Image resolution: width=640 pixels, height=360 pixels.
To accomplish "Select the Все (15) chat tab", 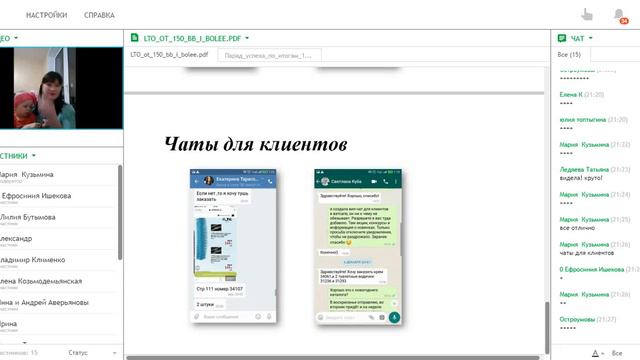I will point(569,54).
